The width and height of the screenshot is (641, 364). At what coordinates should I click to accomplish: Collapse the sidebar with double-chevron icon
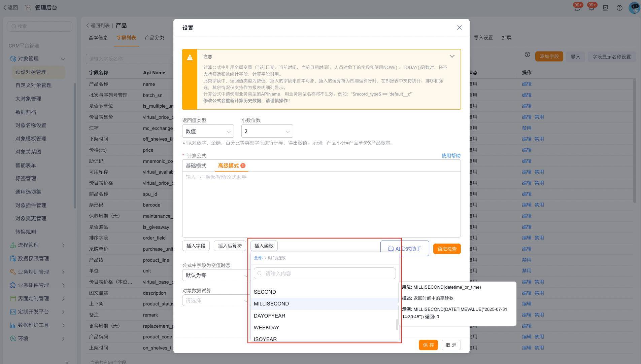pyautogui.click(x=67, y=362)
